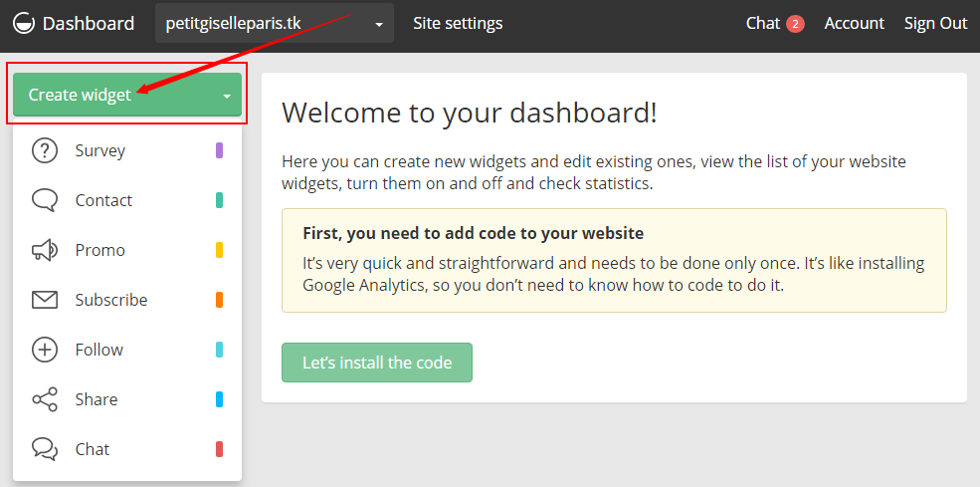This screenshot has height=487, width=980.
Task: Click the Chat bubbles icon in widget list
Action: [45, 449]
